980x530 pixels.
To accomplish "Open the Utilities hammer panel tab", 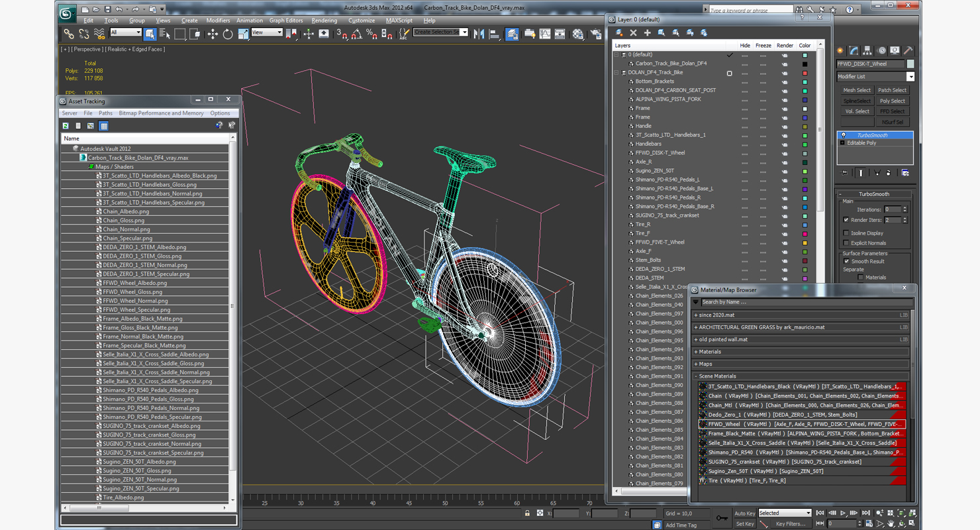I will (908, 50).
